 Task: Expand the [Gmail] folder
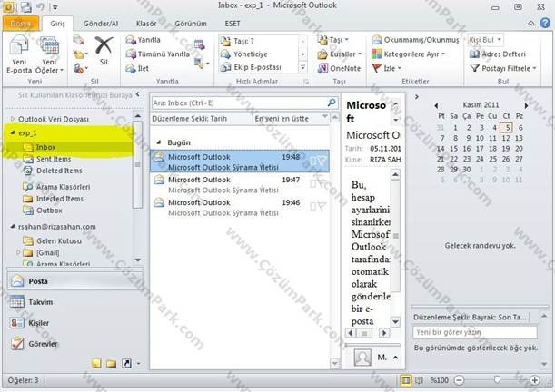coord(18,252)
